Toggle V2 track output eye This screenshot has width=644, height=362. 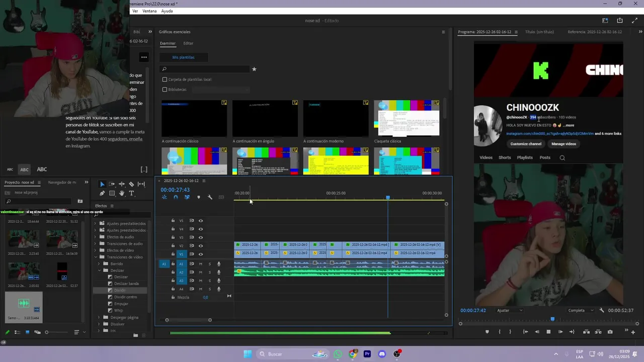[201, 246]
